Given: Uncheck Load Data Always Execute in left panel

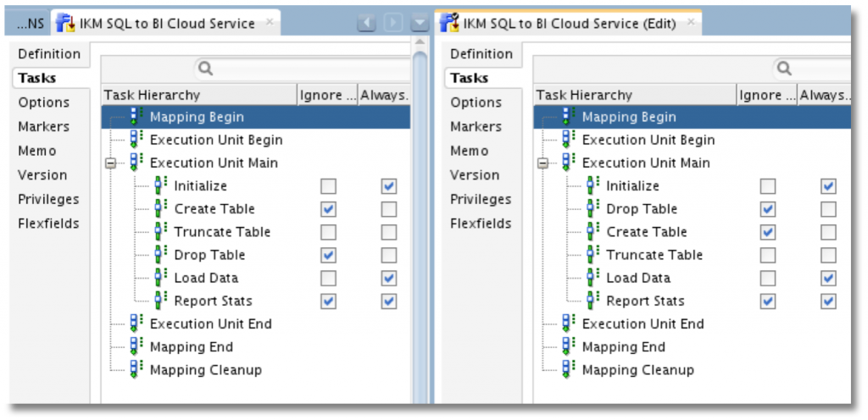Looking at the screenshot, I should point(388,278).
